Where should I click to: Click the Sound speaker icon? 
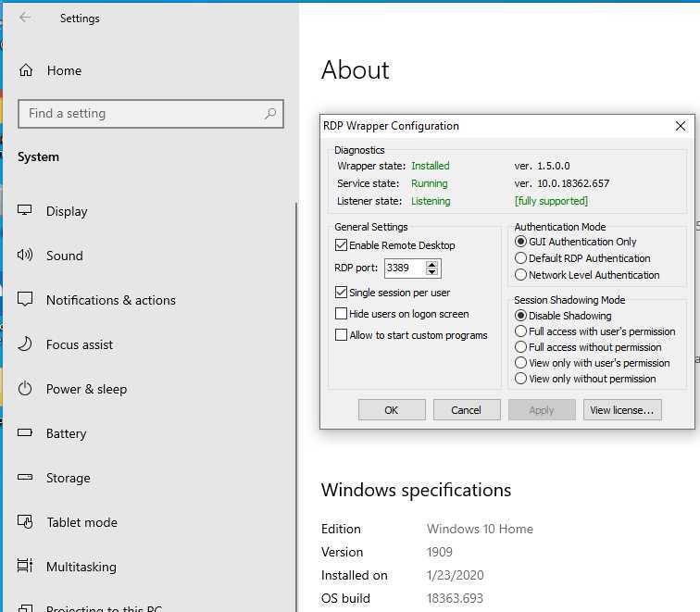pyautogui.click(x=25, y=255)
